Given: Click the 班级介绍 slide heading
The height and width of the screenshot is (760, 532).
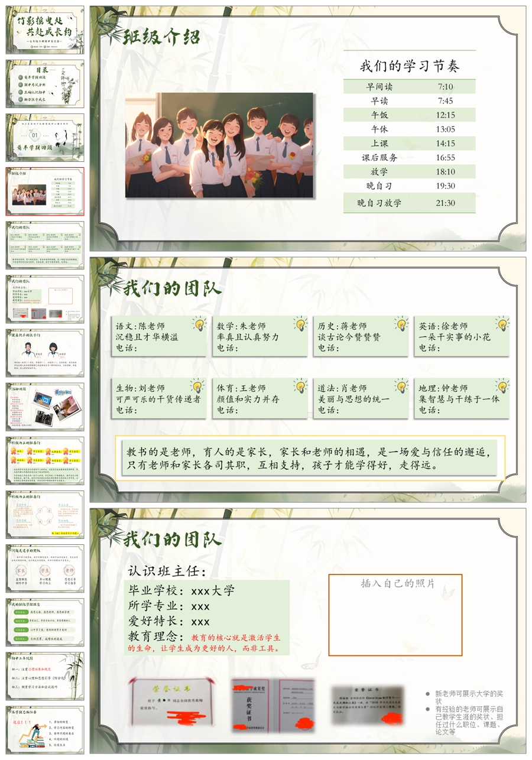Looking at the screenshot, I should click(161, 37).
